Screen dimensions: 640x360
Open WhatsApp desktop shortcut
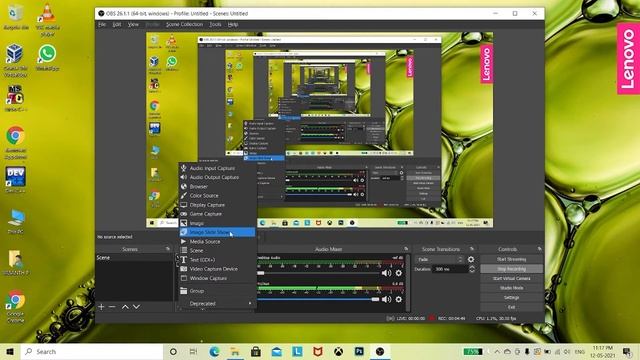click(47, 58)
